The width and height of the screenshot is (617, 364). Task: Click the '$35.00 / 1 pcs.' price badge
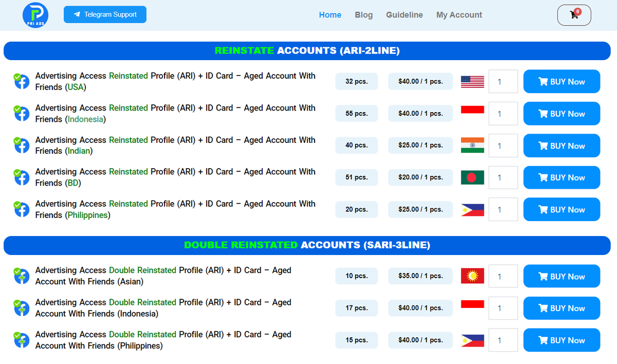point(421,276)
